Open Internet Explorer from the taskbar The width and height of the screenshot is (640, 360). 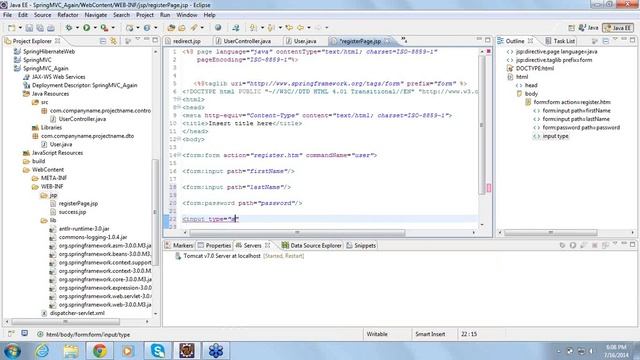pyautogui.click(x=42, y=351)
